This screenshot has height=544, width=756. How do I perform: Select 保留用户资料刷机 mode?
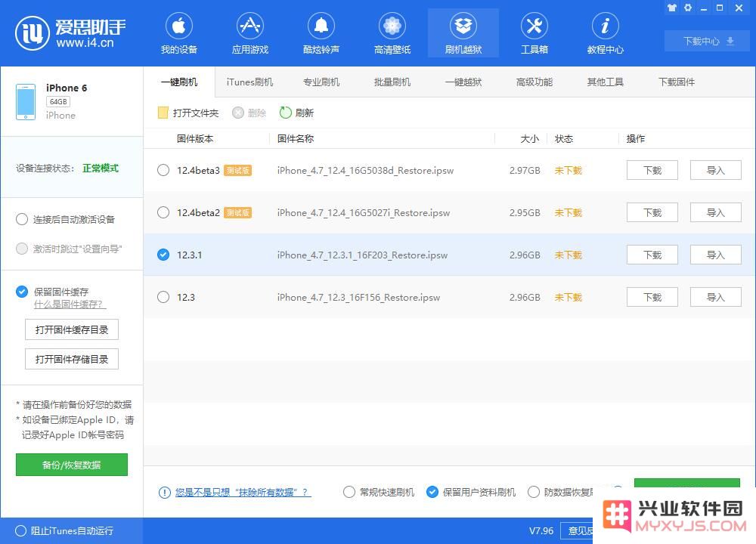[x=432, y=492]
